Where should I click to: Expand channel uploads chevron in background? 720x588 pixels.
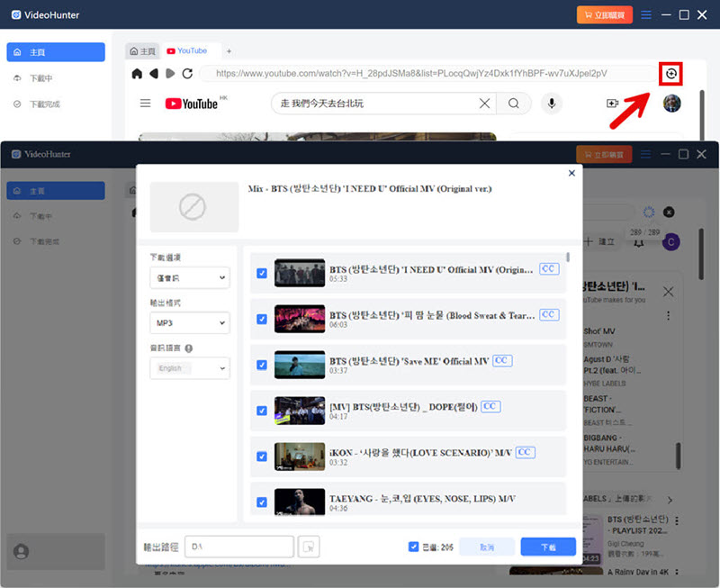click(x=670, y=500)
